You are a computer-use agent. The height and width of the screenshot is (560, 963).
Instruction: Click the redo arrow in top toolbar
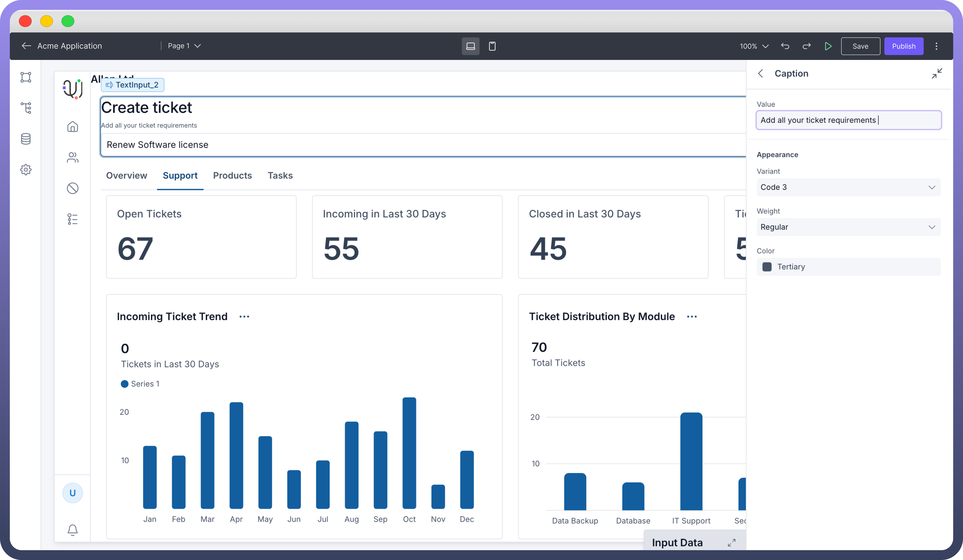[806, 46]
